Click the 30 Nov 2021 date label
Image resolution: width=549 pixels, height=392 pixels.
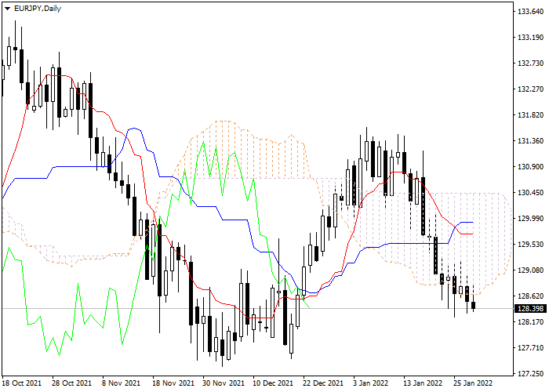(x=224, y=383)
